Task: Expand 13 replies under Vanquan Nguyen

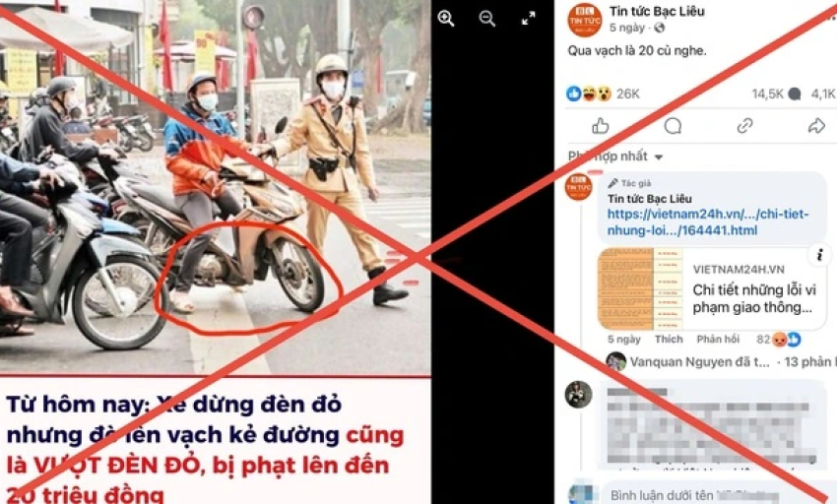Action: click(807, 362)
